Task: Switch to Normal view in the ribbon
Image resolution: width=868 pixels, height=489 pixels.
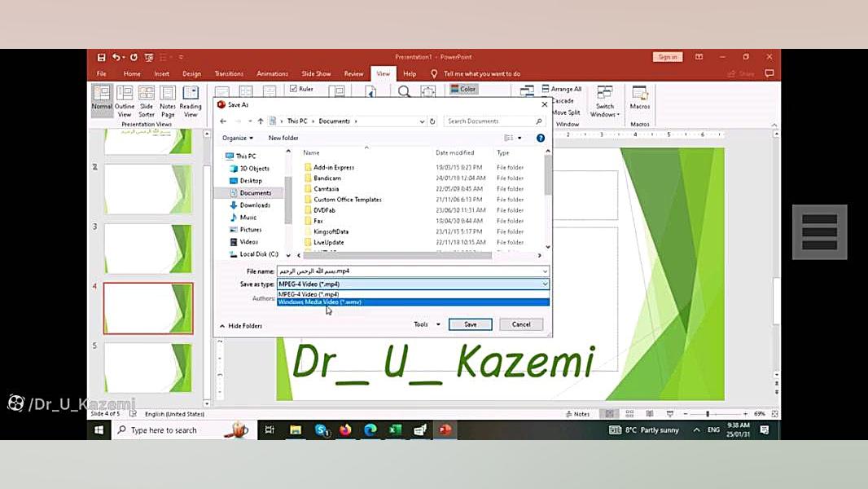Action: 102,100
